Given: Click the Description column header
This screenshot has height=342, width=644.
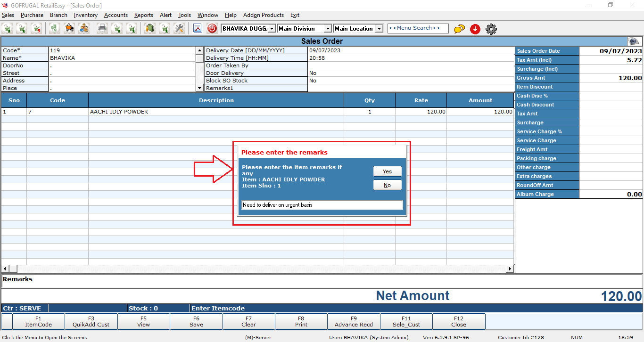Looking at the screenshot, I should point(216,100).
